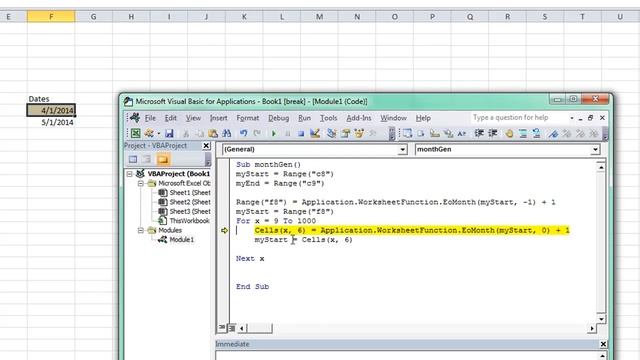Image resolution: width=640 pixels, height=360 pixels.
Task: Open the monthGen procedure dropdown
Action: click(x=595, y=149)
